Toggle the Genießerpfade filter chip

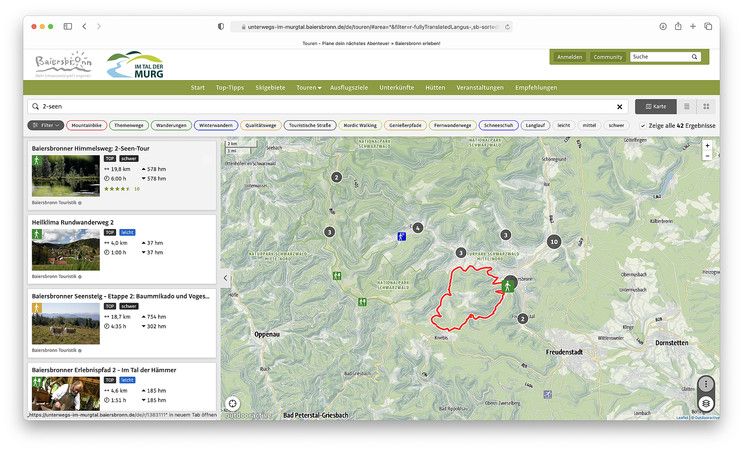pos(405,126)
